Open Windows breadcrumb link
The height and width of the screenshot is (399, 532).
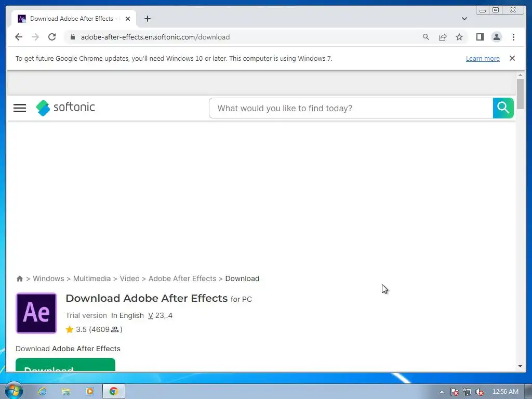(x=48, y=278)
